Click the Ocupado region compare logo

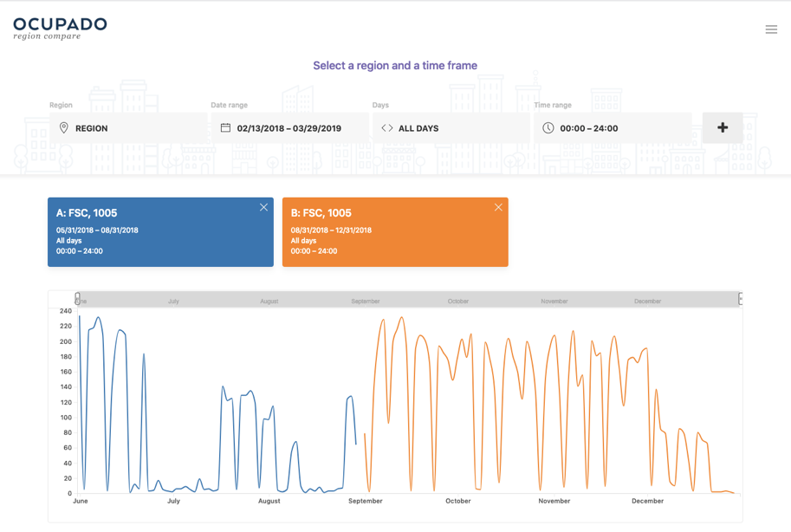pos(60,28)
